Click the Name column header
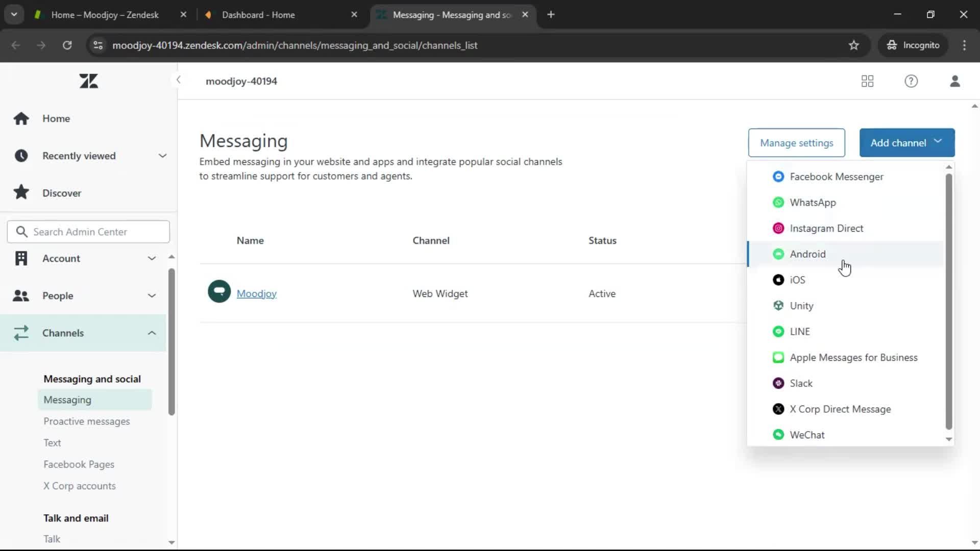Image resolution: width=980 pixels, height=551 pixels. pos(250,240)
